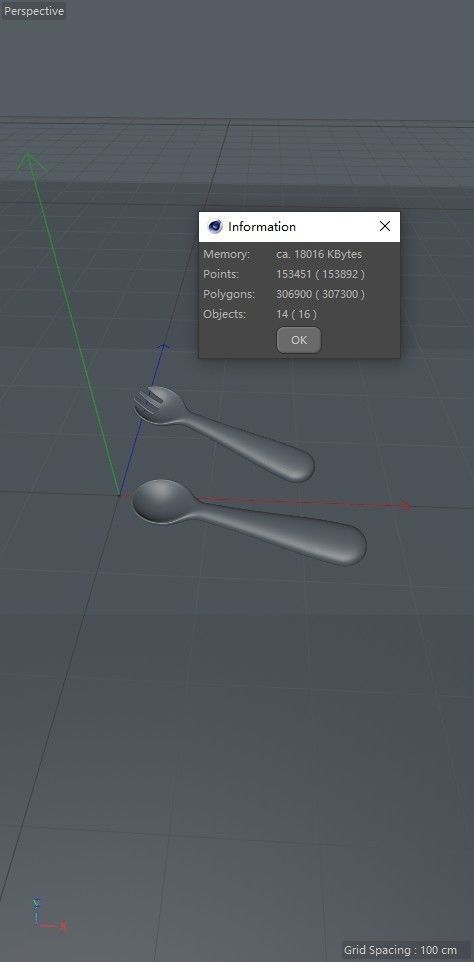
Task: Click the red X axis arrow tip
Action: (406, 506)
